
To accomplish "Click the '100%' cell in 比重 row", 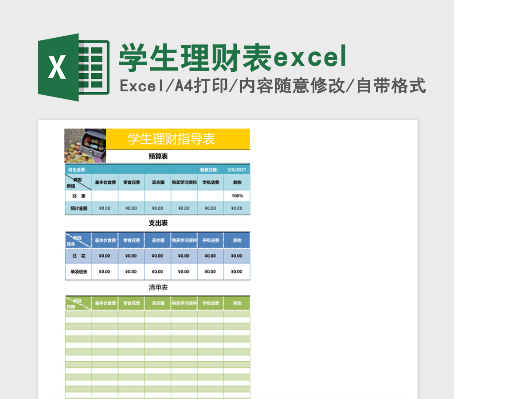I will [x=237, y=196].
